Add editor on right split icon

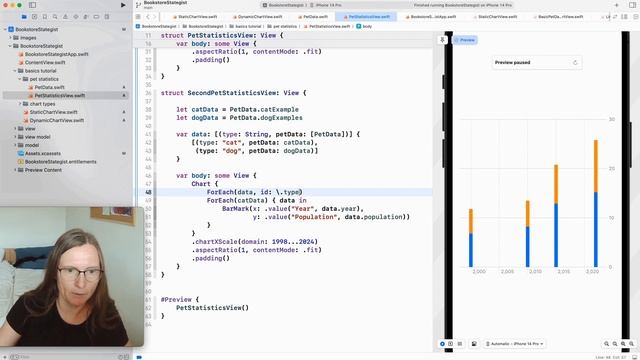click(x=636, y=17)
